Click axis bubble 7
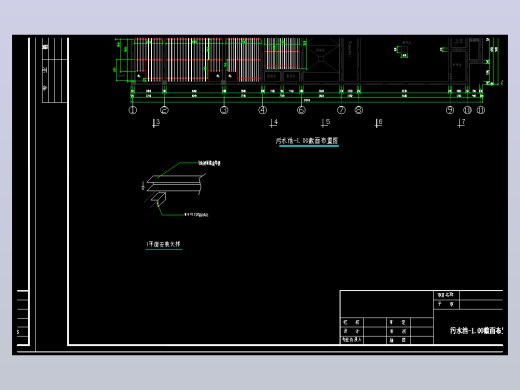Viewport: 520px width, 390px height. [x=341, y=110]
